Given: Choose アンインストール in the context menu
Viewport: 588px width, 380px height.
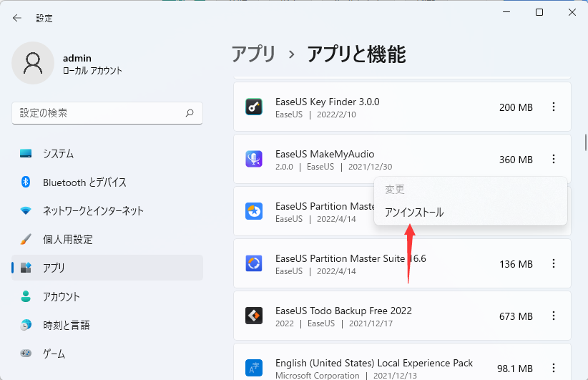Looking at the screenshot, I should point(471,213).
